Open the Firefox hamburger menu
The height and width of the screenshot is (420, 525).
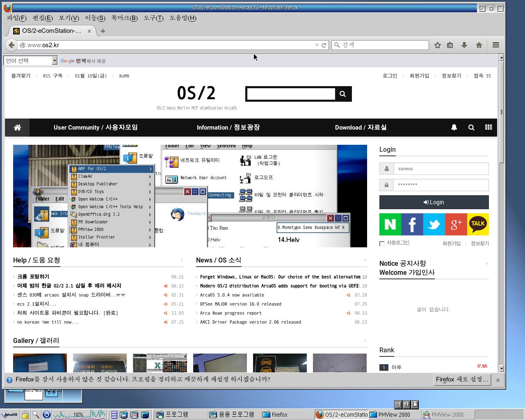click(x=496, y=45)
